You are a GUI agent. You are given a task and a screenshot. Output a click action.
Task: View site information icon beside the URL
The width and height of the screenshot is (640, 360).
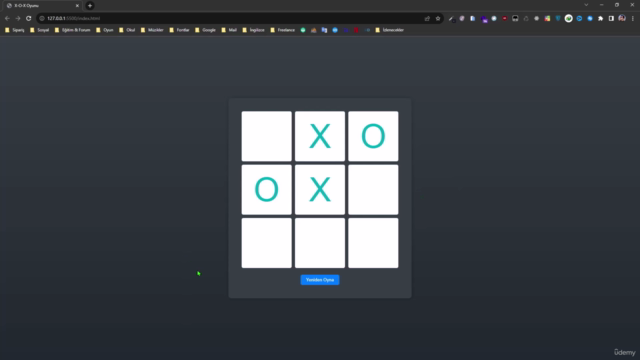[x=42, y=18]
